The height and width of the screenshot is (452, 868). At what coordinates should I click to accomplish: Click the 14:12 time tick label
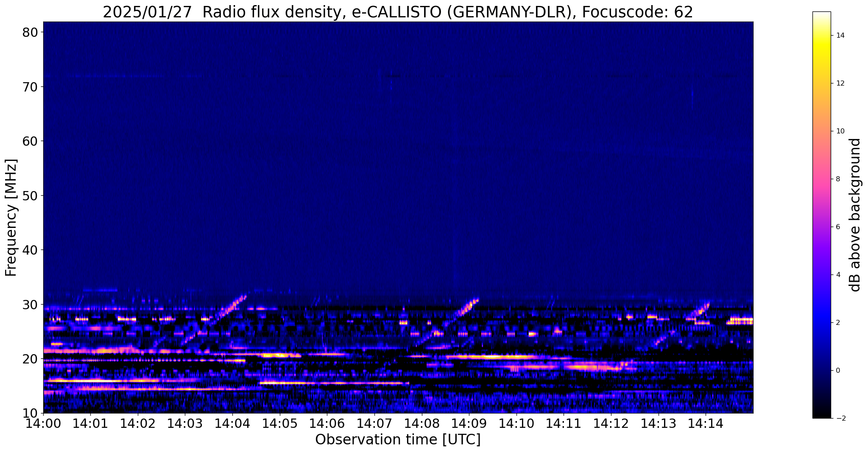[x=611, y=424]
